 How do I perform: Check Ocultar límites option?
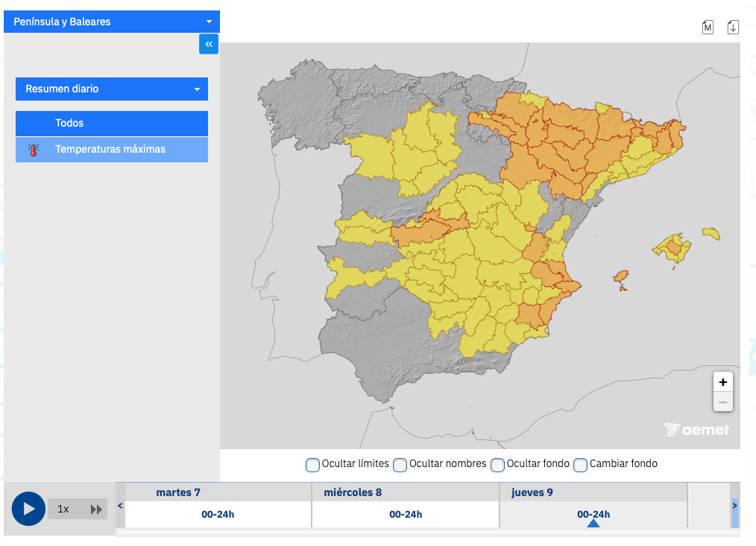point(312,465)
